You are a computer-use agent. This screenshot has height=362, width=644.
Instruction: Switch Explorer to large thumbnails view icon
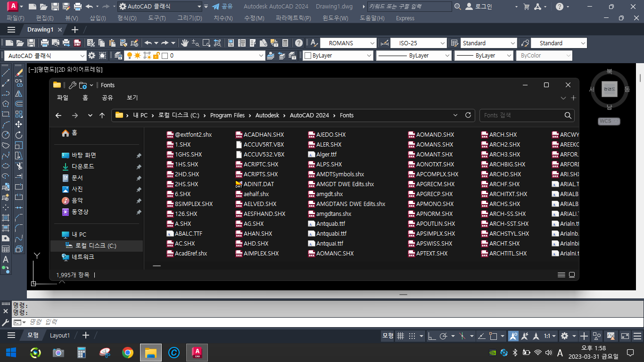point(572,275)
